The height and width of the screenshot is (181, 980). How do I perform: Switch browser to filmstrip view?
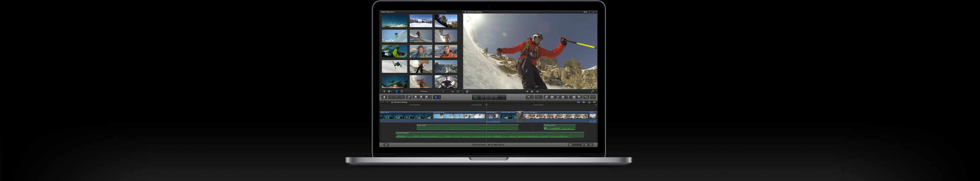[x=396, y=91]
